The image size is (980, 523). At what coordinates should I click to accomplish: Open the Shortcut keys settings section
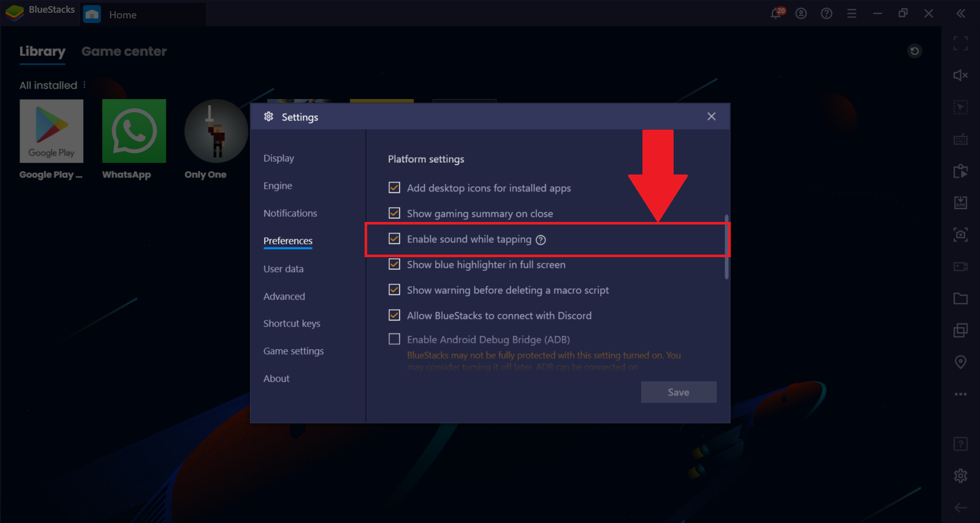292,323
